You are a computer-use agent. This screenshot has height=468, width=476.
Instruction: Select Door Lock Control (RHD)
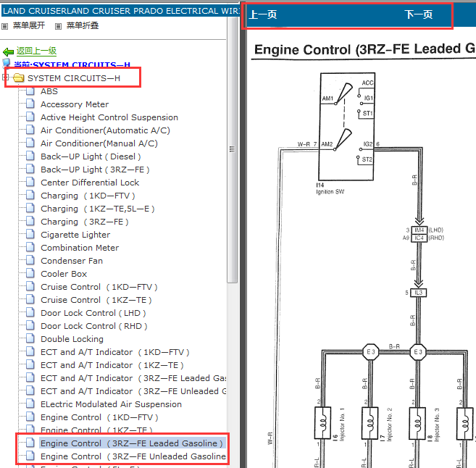(x=94, y=326)
